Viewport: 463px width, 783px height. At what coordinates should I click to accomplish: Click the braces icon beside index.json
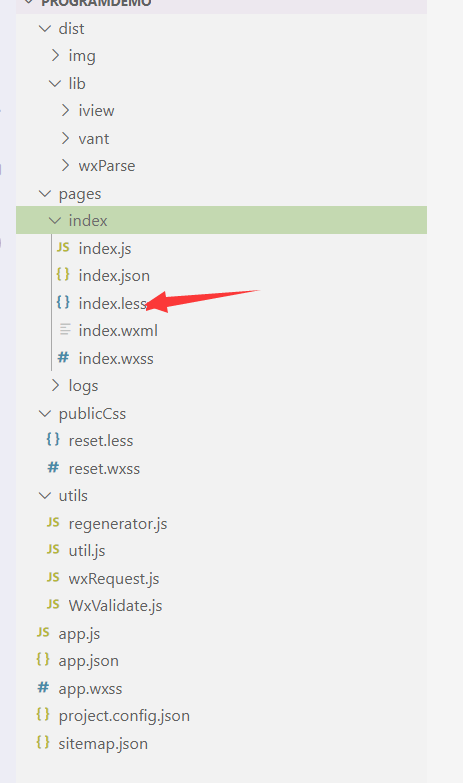tap(63, 274)
